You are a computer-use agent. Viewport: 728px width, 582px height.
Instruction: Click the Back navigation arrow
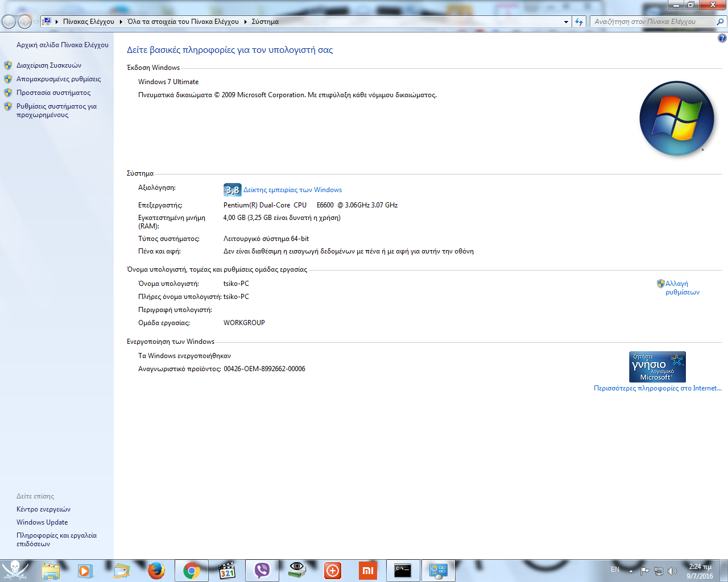pos(9,22)
